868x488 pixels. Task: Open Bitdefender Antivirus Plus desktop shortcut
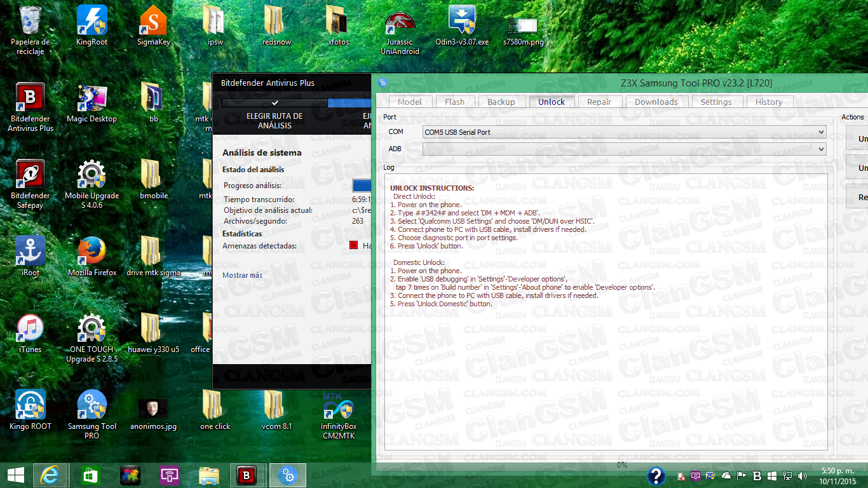(x=30, y=107)
